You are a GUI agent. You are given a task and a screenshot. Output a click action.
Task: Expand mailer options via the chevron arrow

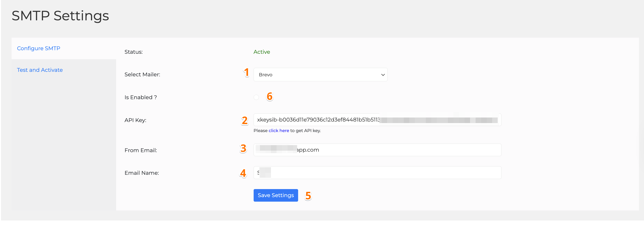383,74
